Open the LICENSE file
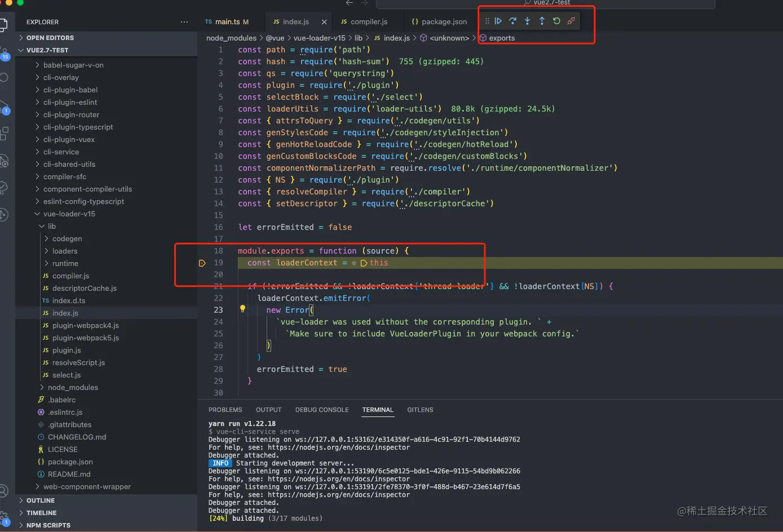Image resolution: width=783 pixels, height=532 pixels. [106, 450]
